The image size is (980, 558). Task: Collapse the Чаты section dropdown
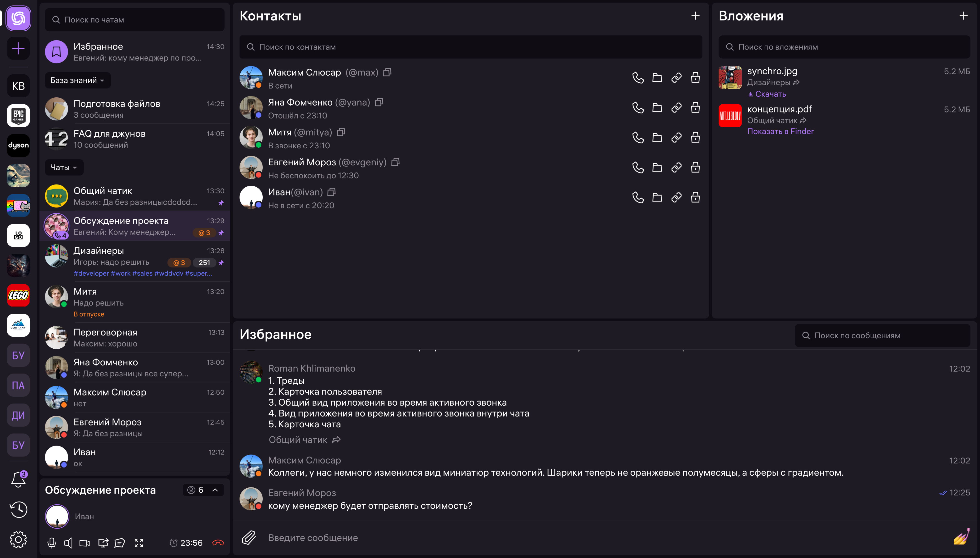click(64, 167)
